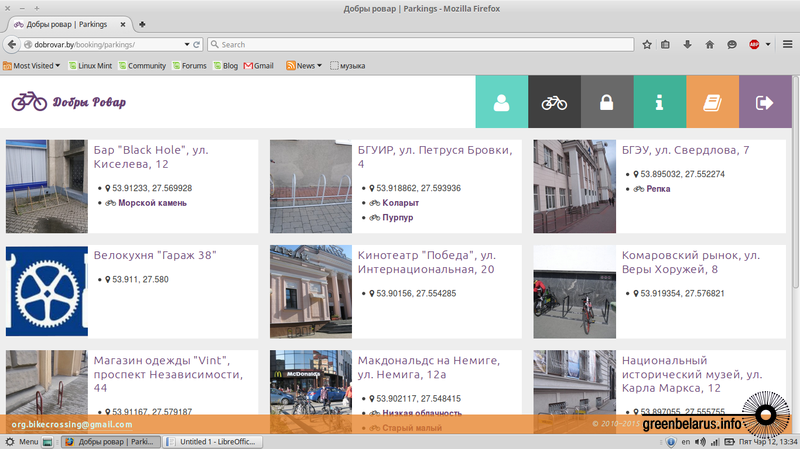The height and width of the screenshot is (449, 800).
Task: Open БГЭУ, ул. Свердлова, 7 title
Action: coord(685,150)
